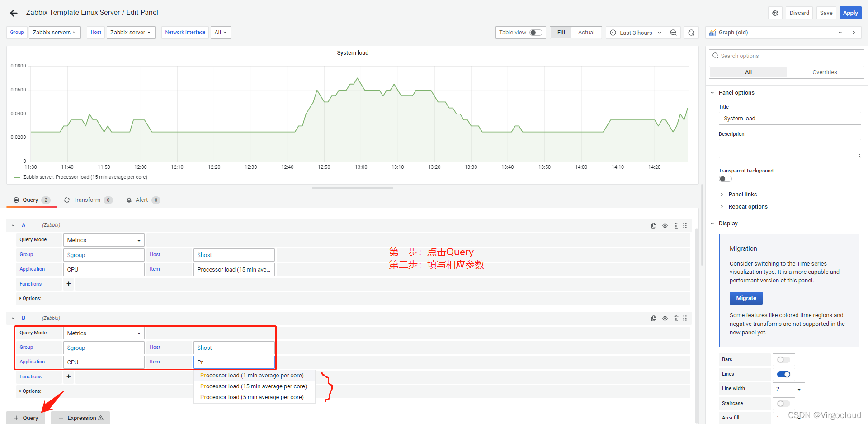This screenshot has width=868, height=424.
Task: Click the query B Item field
Action: pos(234,362)
